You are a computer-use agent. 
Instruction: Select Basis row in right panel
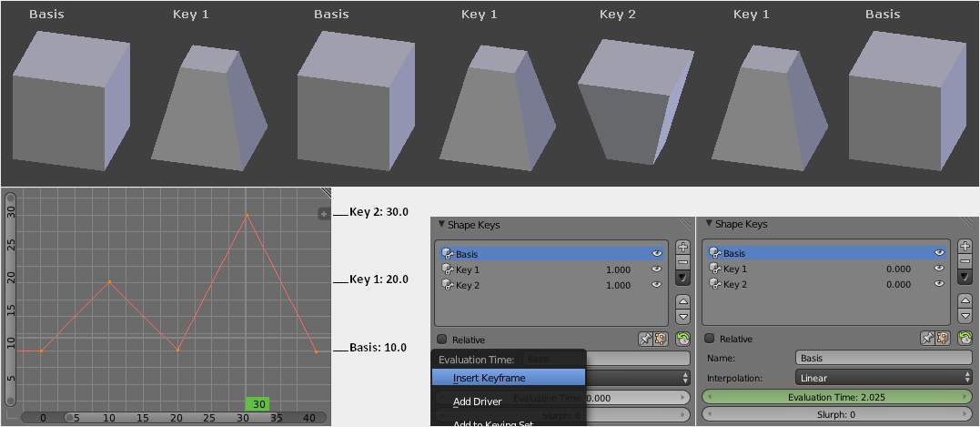pos(827,253)
